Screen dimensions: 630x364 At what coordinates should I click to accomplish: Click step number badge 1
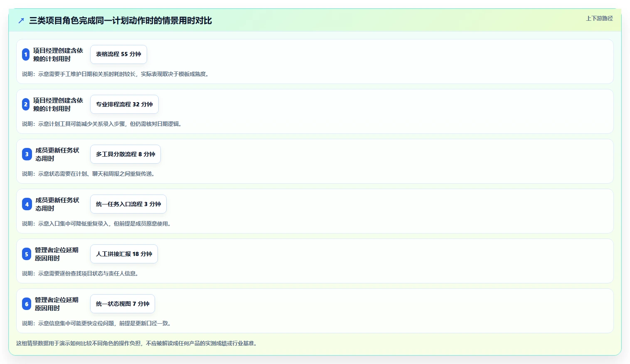click(x=26, y=54)
